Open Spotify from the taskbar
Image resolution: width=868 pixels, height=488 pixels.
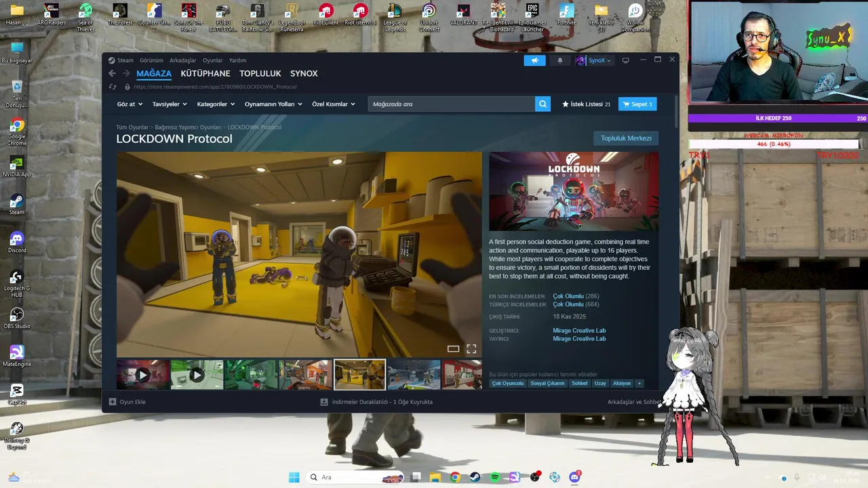click(x=495, y=477)
